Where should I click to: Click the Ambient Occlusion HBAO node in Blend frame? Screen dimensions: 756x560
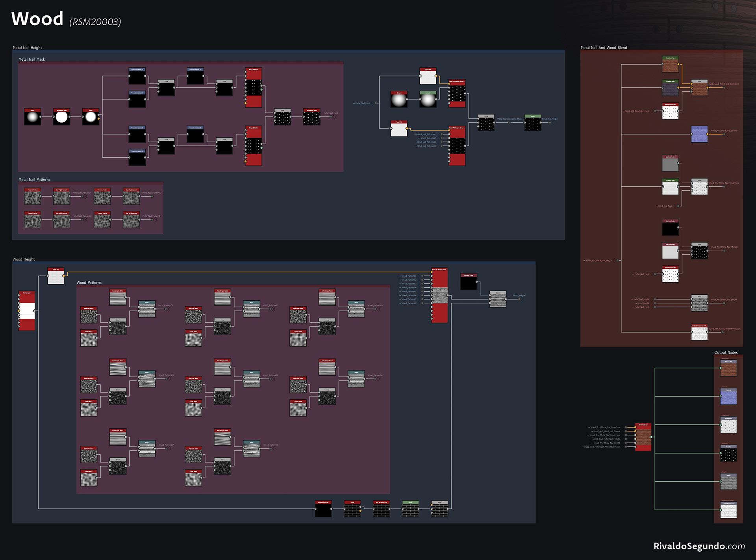tap(699, 332)
